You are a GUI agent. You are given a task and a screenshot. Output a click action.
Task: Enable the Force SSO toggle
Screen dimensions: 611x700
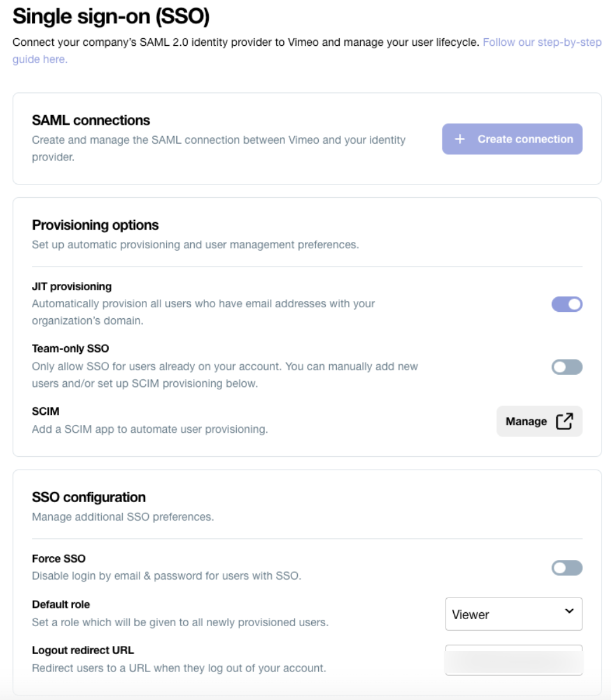[567, 568]
